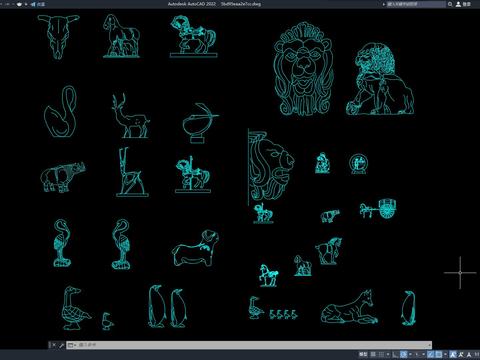Toggle annotation visibility icon in status bar
Viewport: 480px width, 360px height.
pyautogui.click(x=453, y=354)
